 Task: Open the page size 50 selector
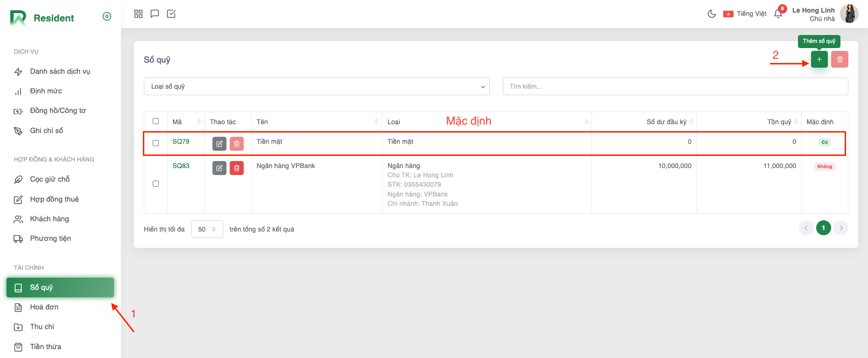click(x=207, y=229)
